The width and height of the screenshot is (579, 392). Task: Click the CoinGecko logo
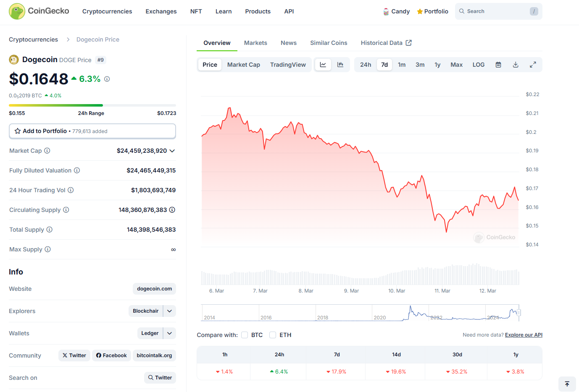click(x=39, y=11)
